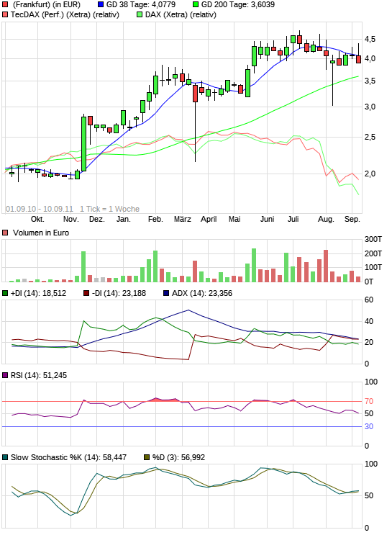Click the navy ADX (14) legend square
Screen dimensions: 392x535
coord(166,293)
